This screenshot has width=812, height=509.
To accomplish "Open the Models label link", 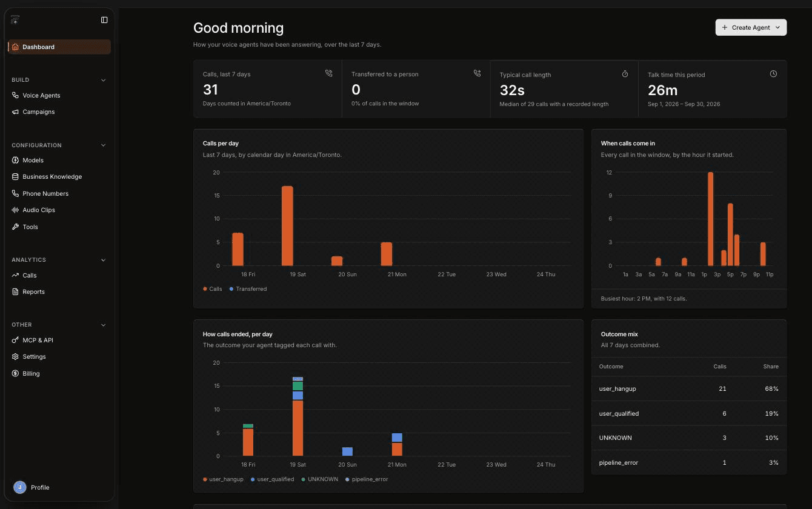I will 33,160.
